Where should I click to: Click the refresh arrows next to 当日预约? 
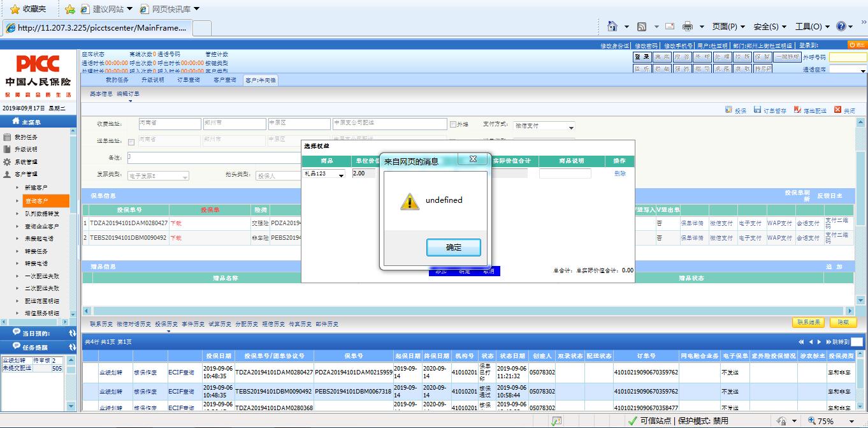click(x=72, y=333)
